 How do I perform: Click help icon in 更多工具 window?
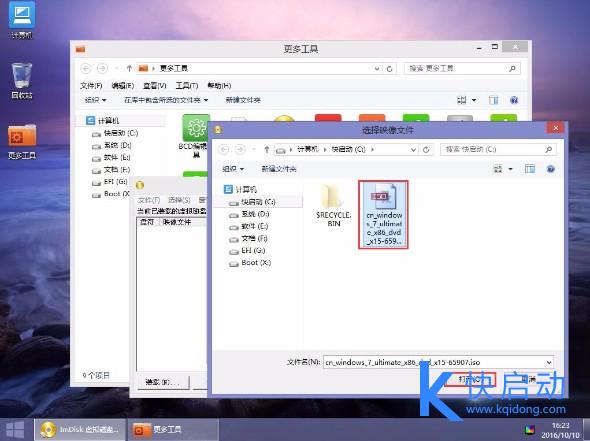click(514, 100)
